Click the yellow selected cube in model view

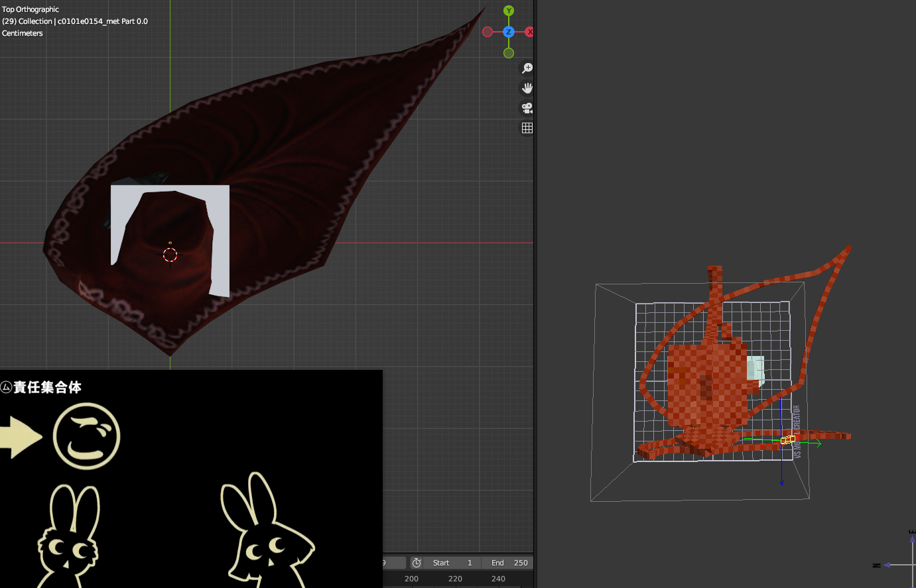coord(787,440)
